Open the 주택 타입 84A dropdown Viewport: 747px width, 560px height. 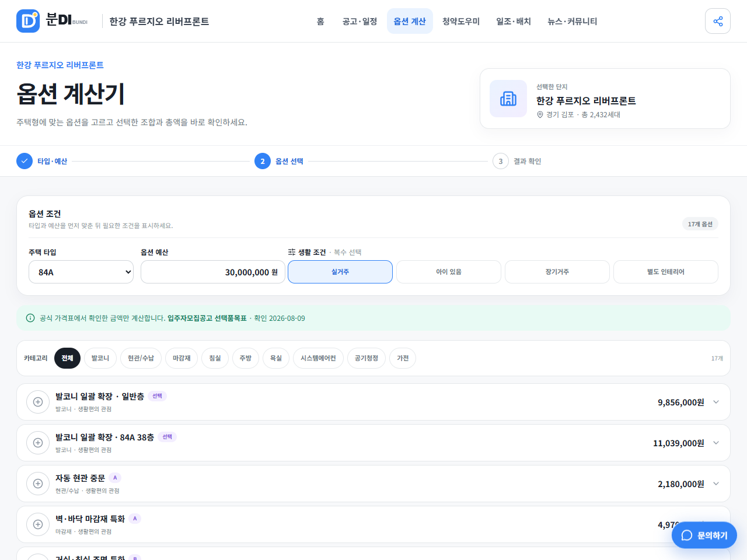click(81, 272)
